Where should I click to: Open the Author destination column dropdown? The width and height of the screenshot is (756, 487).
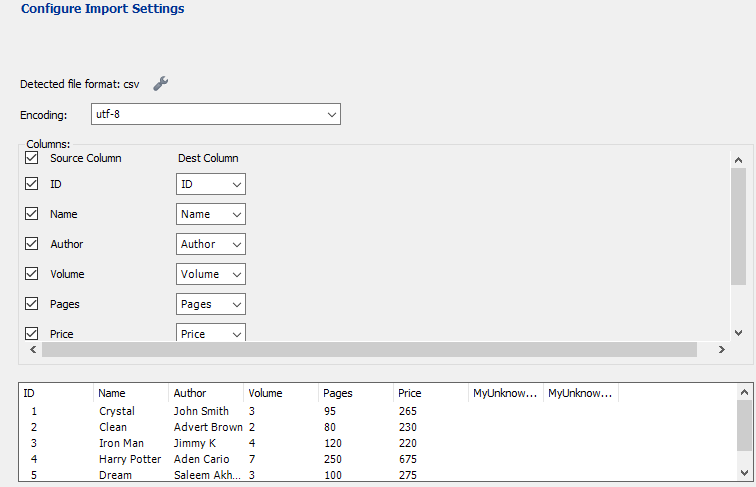point(211,244)
